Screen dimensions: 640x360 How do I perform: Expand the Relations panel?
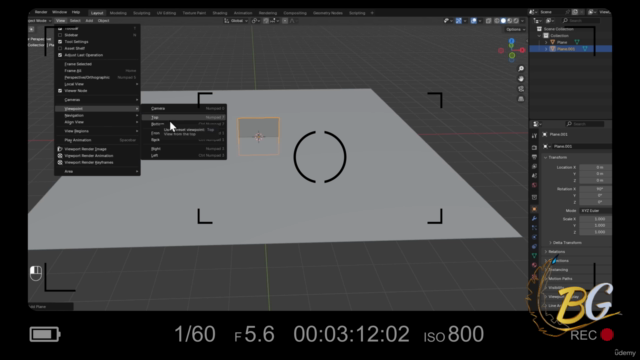tap(546, 252)
